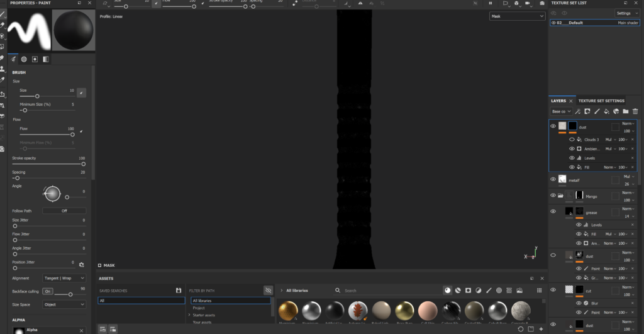Filter assets by Environment maps
Screen dimensions: 644x334
[519, 291]
